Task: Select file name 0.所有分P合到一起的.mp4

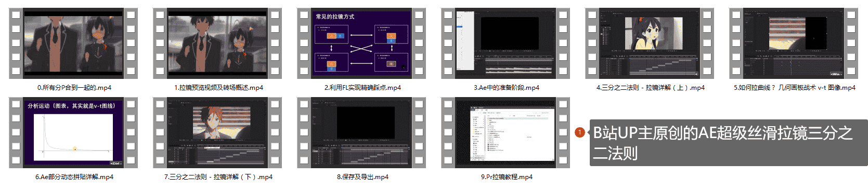Action: (74, 88)
